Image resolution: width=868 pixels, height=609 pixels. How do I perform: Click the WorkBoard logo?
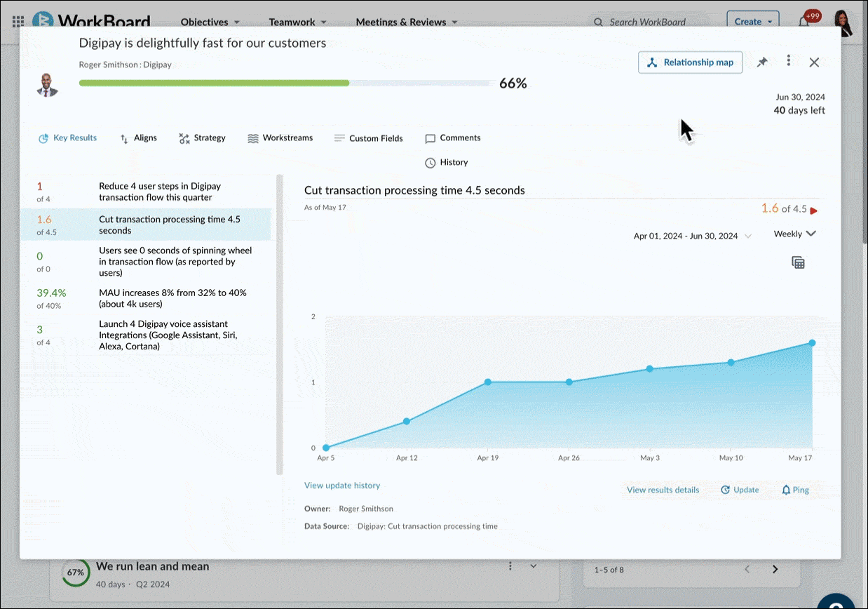[x=91, y=21]
